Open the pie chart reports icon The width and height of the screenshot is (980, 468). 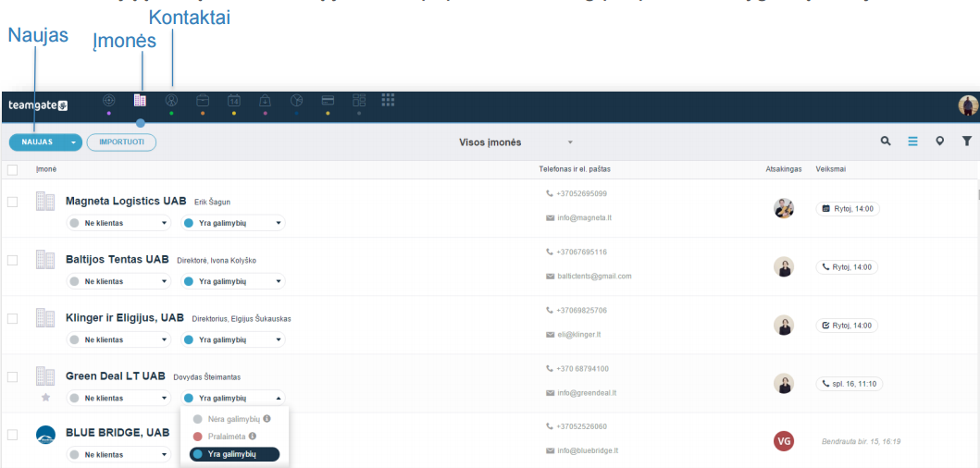click(x=296, y=100)
